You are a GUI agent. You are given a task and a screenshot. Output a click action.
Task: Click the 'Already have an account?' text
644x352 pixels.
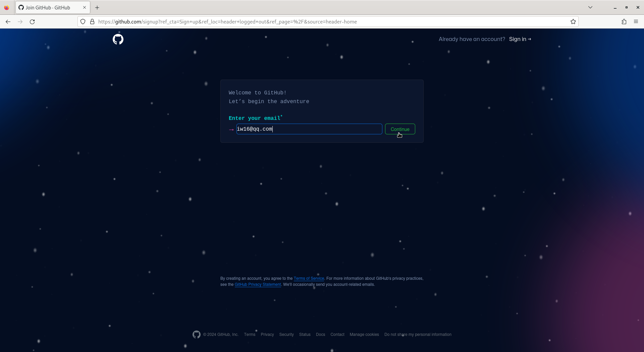point(472,39)
